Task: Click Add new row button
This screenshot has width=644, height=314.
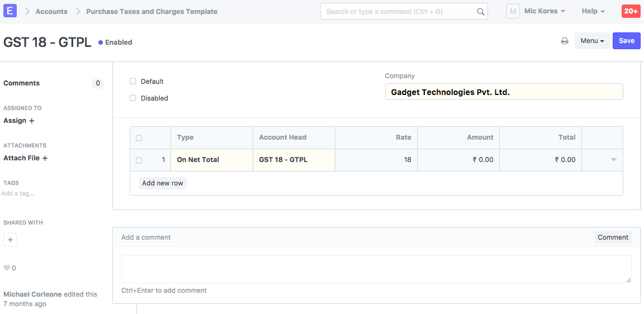Action: [x=163, y=183]
